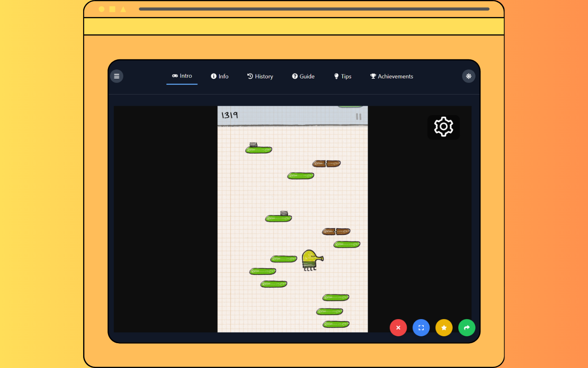Click the browser address bar
This screenshot has width=588, height=368.
pos(314,9)
